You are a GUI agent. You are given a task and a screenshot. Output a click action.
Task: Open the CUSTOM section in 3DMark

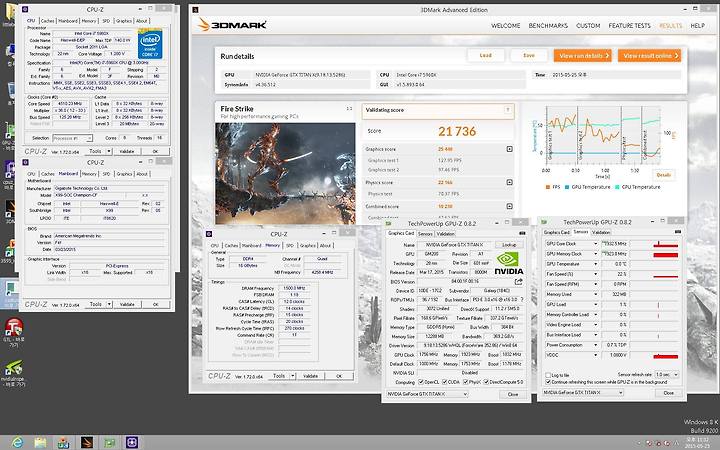coord(588,26)
